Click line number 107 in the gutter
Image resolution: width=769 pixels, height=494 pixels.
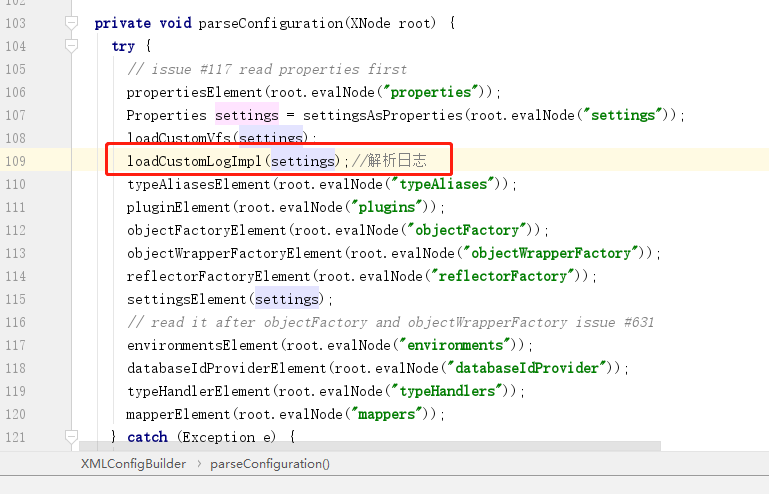click(15, 115)
